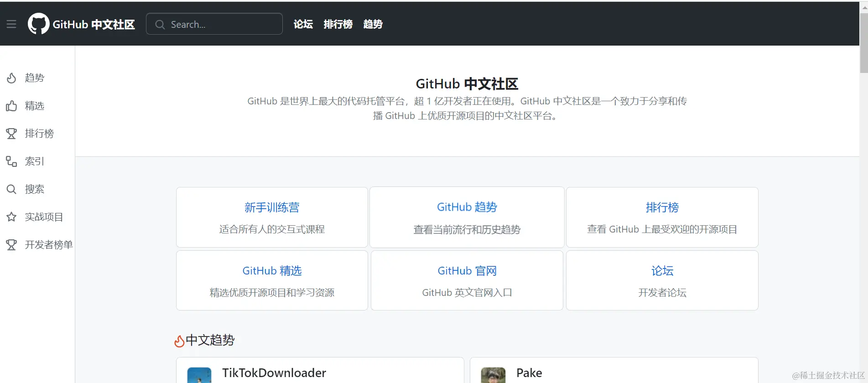Select 开发者榜单 in the left sidebar
Image resolution: width=868 pixels, height=383 pixels.
click(49, 245)
